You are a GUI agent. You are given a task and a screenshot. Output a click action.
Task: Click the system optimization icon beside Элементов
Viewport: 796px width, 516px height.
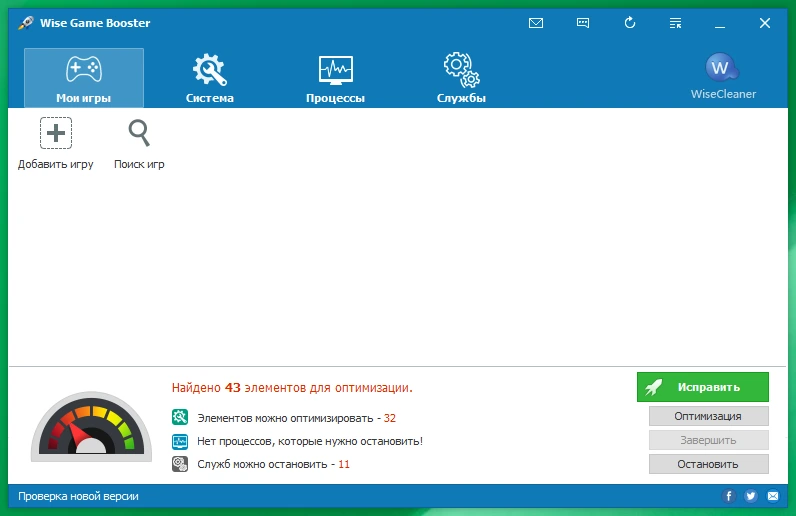point(180,417)
